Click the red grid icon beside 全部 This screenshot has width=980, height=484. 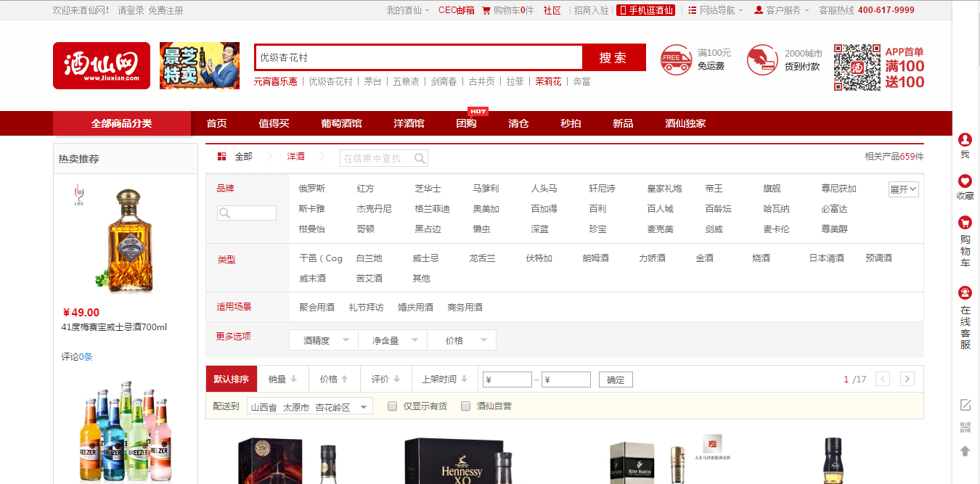click(222, 157)
